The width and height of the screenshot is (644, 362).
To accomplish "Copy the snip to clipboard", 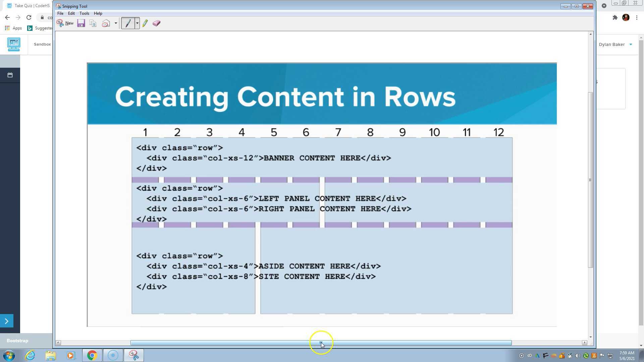I will point(93,23).
